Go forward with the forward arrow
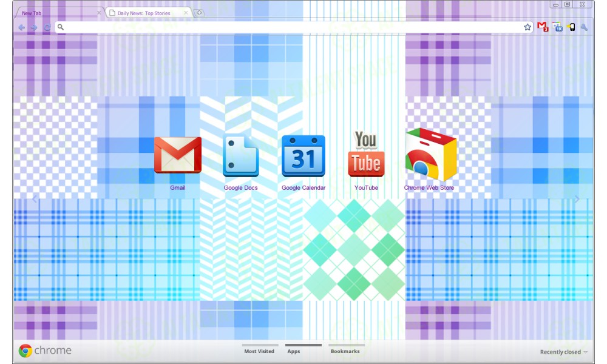 tap(34, 27)
